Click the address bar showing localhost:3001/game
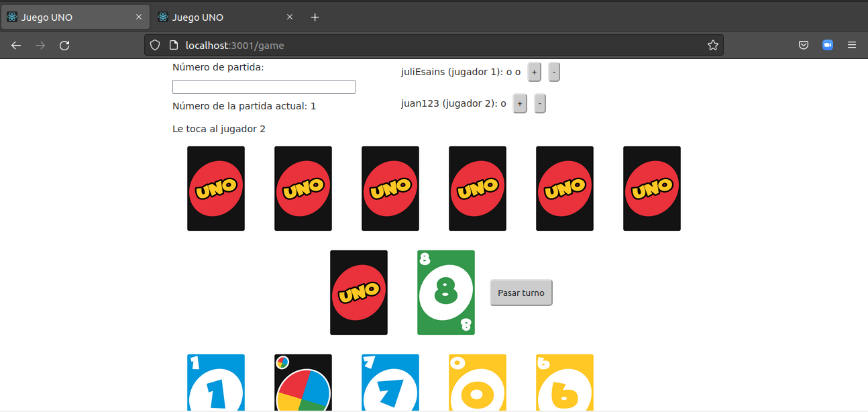 [433, 45]
